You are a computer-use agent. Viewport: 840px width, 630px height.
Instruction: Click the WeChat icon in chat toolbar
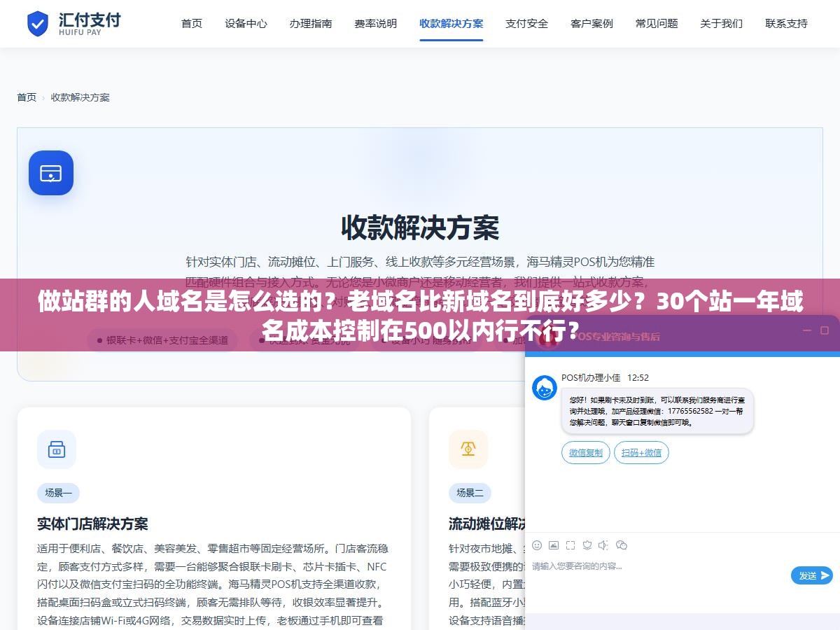tap(622, 545)
